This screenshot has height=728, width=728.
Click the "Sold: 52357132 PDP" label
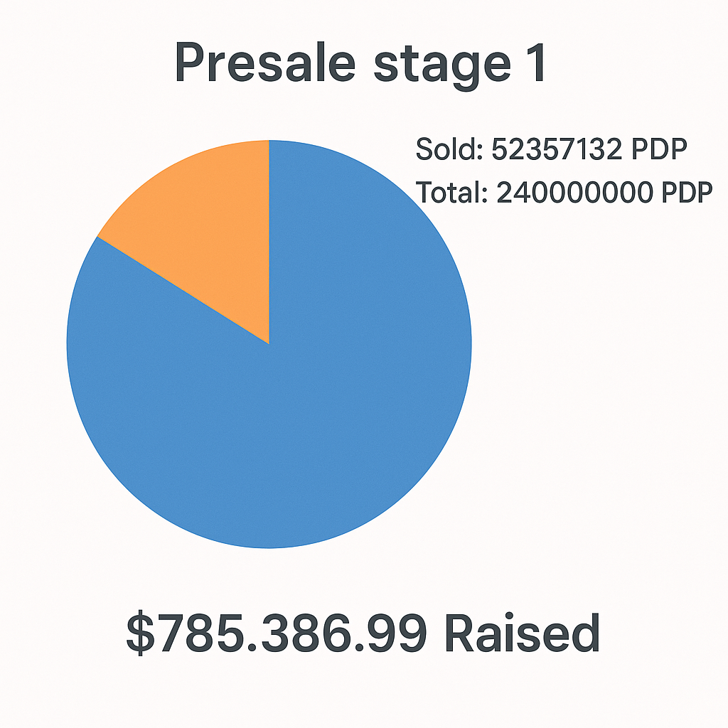(x=551, y=150)
